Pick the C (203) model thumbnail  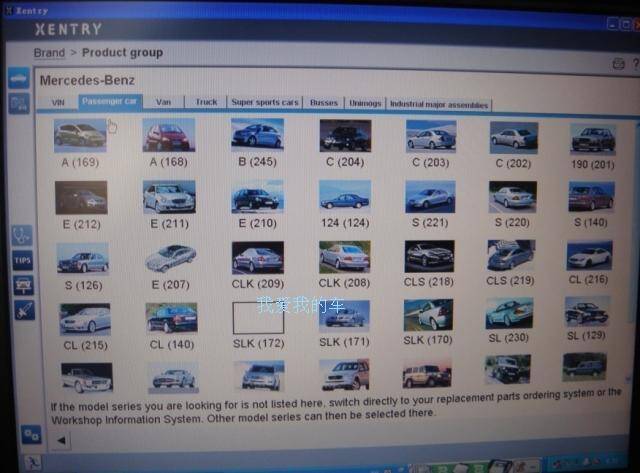(431, 137)
